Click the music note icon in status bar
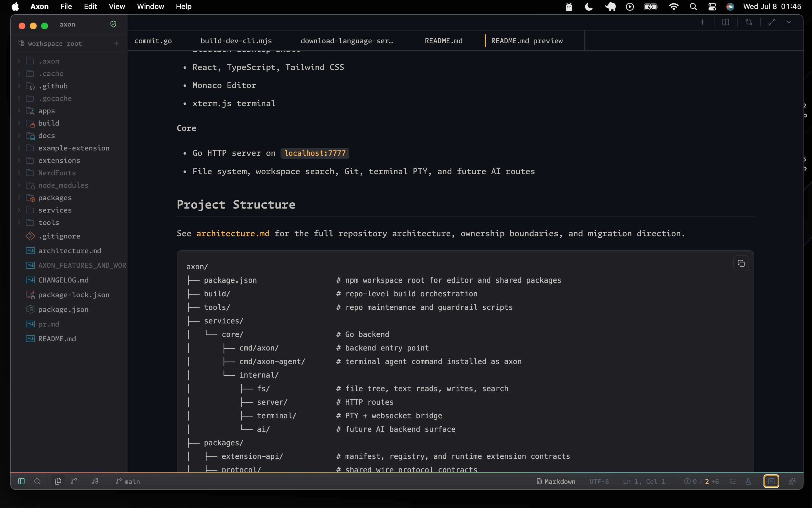This screenshot has width=812, height=508. point(95,481)
